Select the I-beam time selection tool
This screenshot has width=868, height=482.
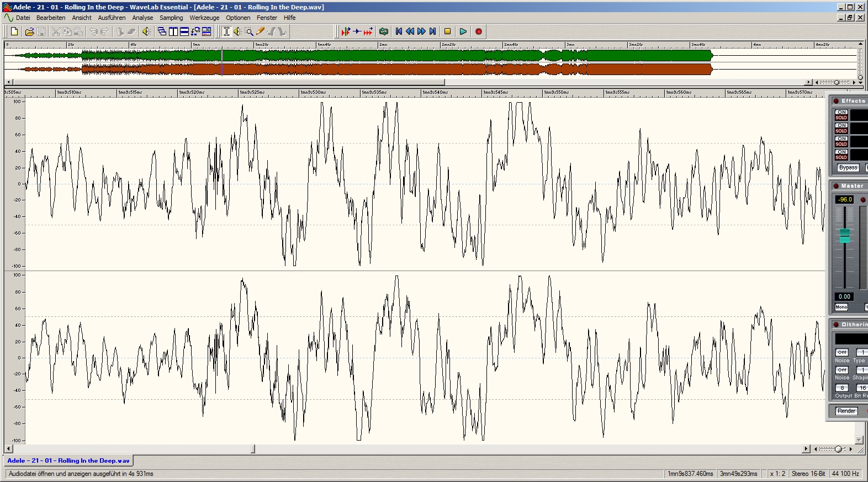226,31
